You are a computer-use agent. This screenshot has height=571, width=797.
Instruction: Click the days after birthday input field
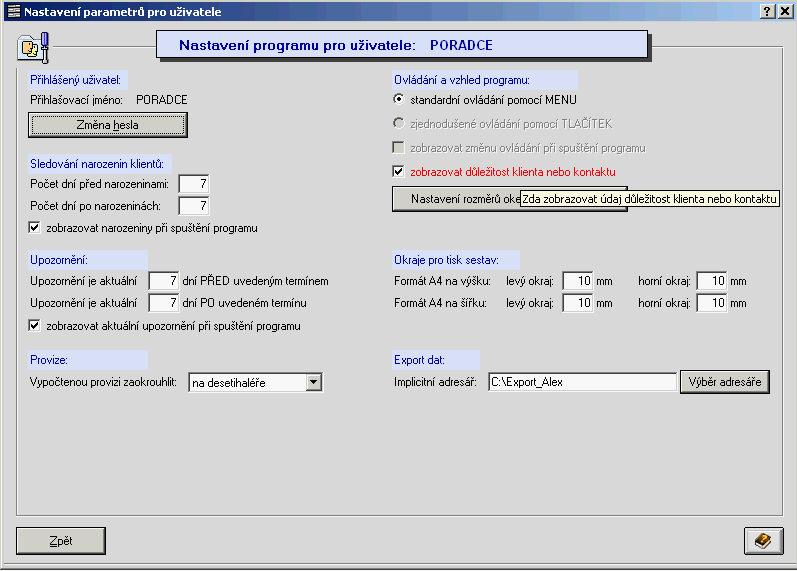(193, 206)
